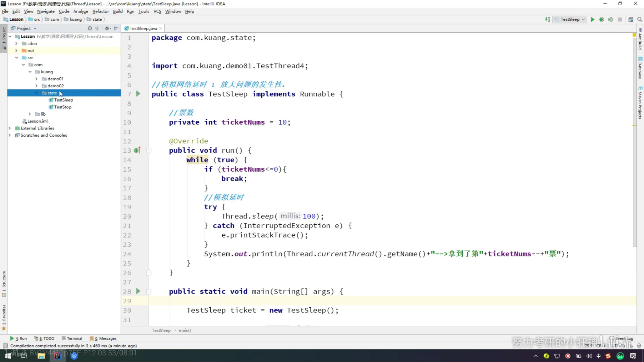644x362 pixels.
Task: Click the Build project hammer icon
Action: (x=547, y=19)
